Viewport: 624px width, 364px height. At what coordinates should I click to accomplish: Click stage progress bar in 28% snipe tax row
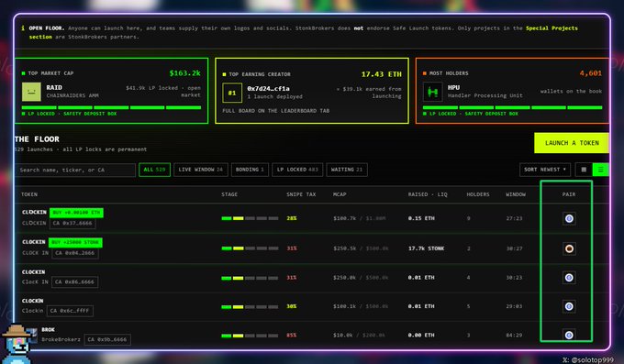tap(250, 218)
